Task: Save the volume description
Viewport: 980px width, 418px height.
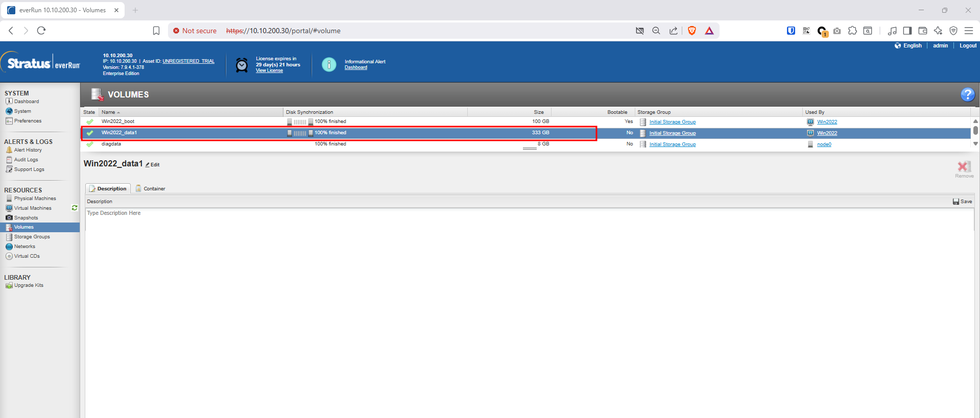Action: tap(962, 202)
